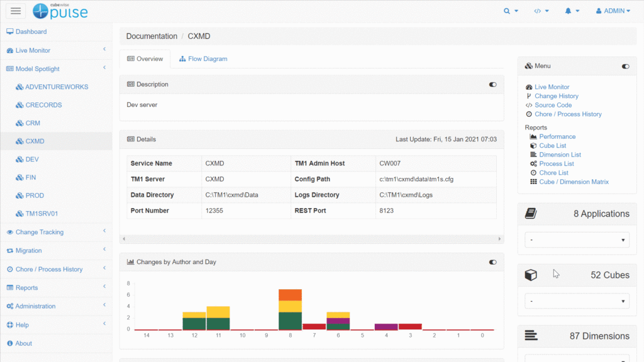Viewport: 644px width, 362px height.
Task: Toggle the Description panel switch
Action: click(492, 84)
